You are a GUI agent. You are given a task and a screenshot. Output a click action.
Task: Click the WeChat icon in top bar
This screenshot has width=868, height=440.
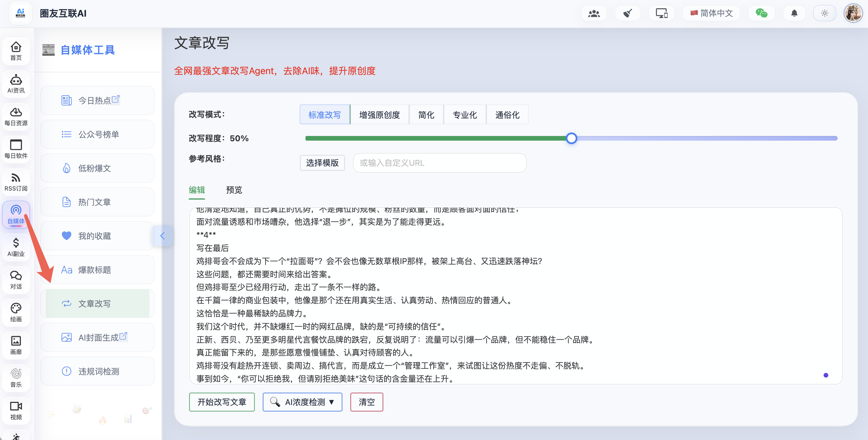761,13
